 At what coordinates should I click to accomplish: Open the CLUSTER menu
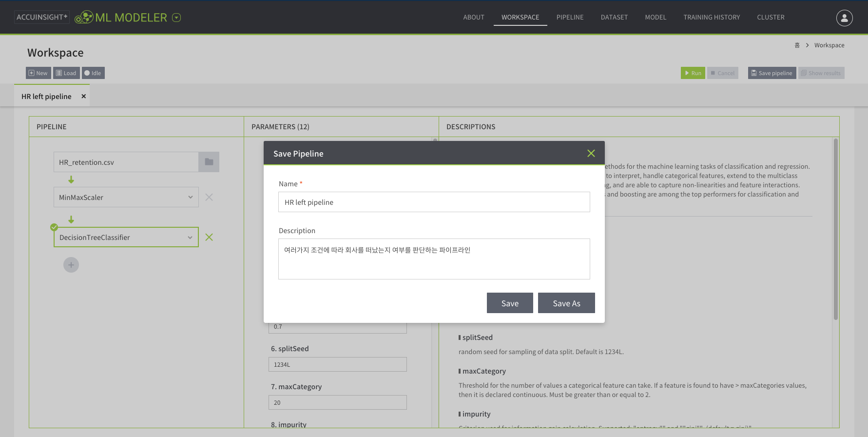pyautogui.click(x=771, y=17)
